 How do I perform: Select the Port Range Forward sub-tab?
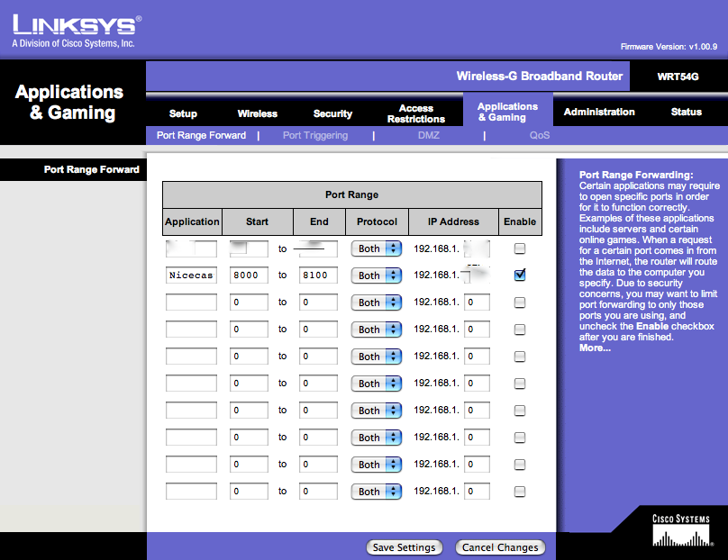(201, 135)
